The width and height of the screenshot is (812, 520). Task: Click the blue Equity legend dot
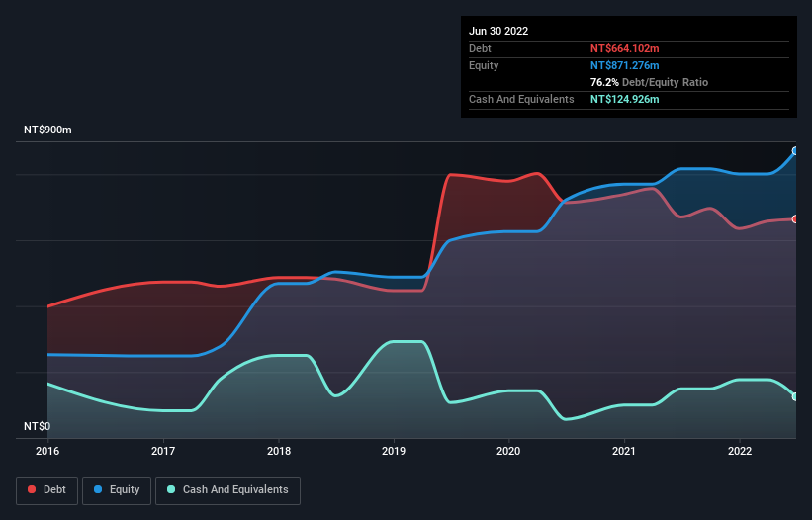point(98,489)
